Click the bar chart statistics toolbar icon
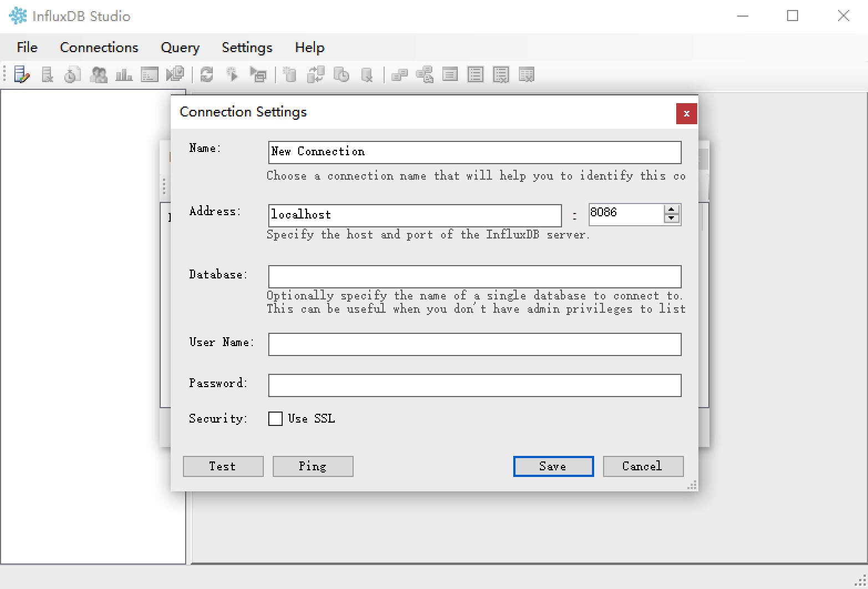Screen dimensions: 868x589 [x=124, y=74]
